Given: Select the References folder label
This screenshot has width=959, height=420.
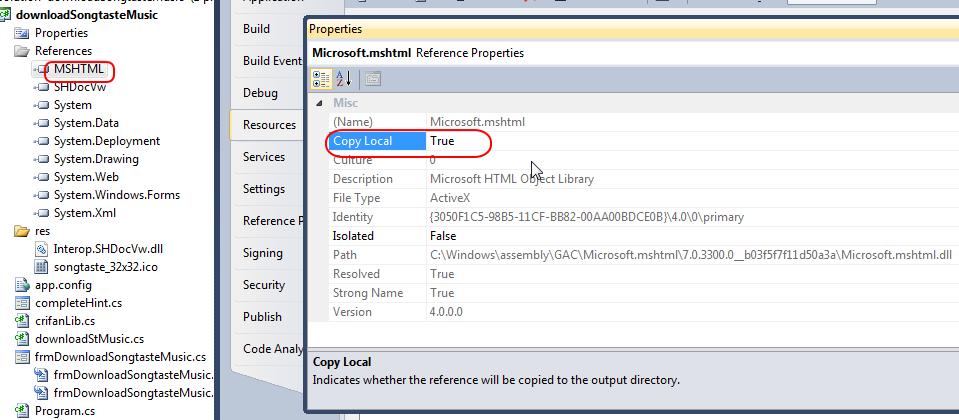Looking at the screenshot, I should pos(63,51).
